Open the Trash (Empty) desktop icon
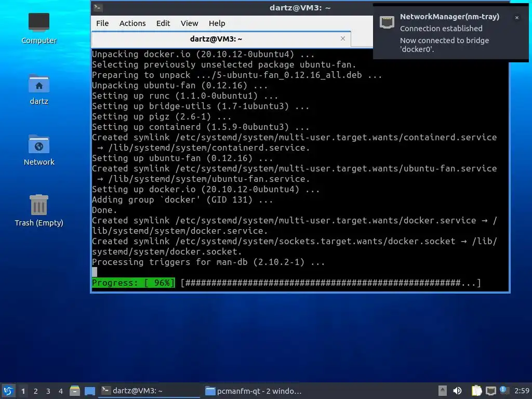532x399 pixels. (38, 210)
